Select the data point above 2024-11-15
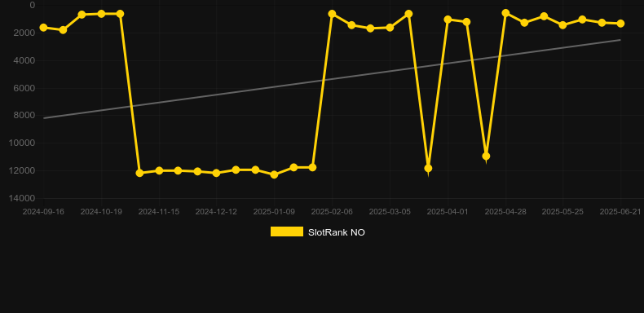 159,170
